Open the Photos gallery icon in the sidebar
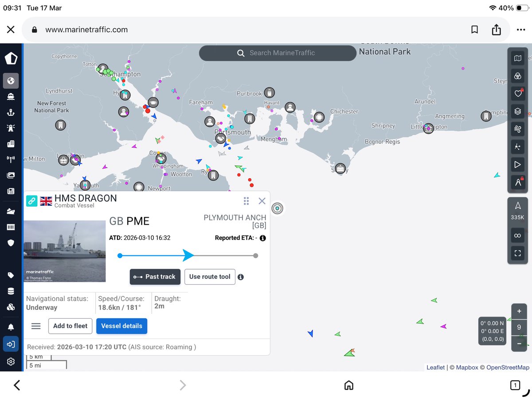 point(11,175)
